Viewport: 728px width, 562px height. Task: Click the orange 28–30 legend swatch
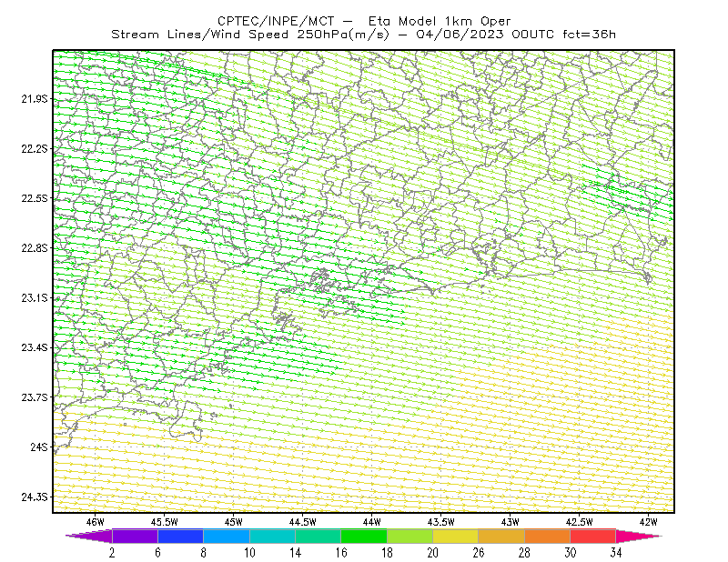tap(548, 536)
